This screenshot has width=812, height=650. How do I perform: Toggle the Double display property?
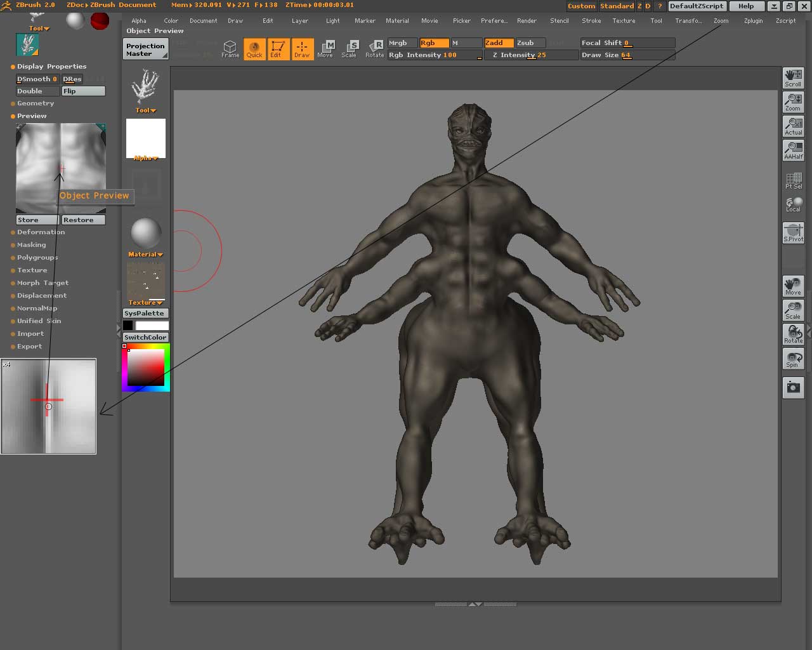pyautogui.click(x=37, y=91)
